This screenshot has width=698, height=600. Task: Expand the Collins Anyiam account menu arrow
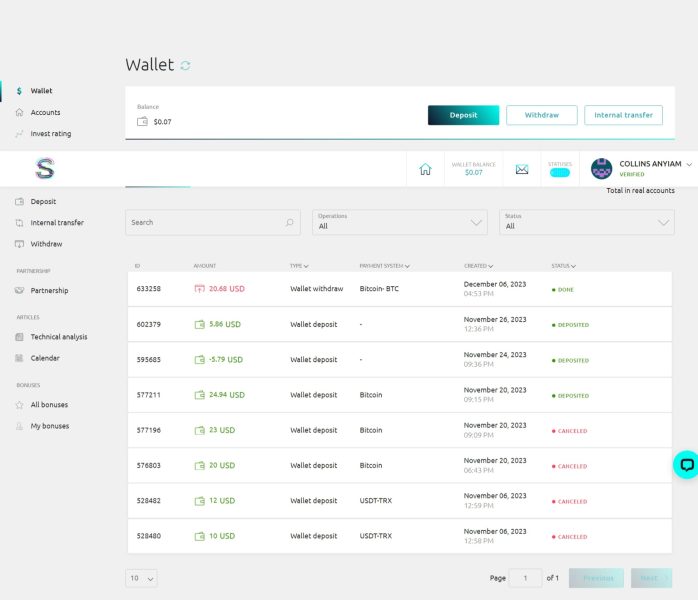pyautogui.click(x=689, y=164)
